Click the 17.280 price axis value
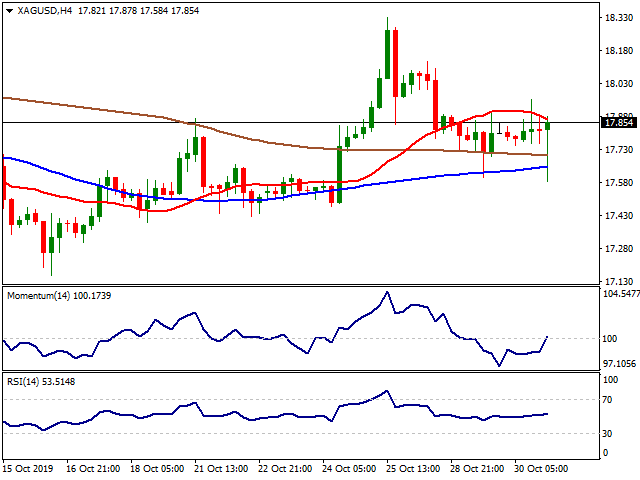 619,249
